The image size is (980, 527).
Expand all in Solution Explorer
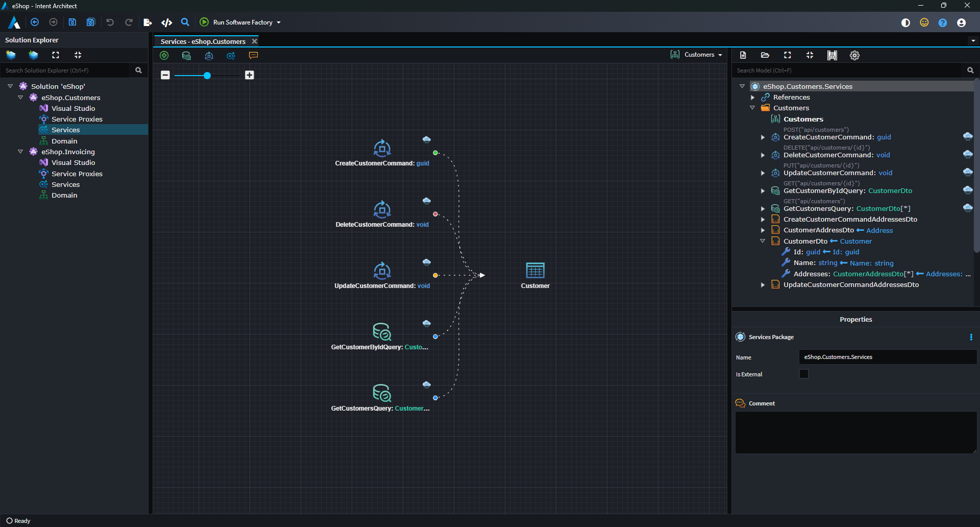(x=56, y=55)
